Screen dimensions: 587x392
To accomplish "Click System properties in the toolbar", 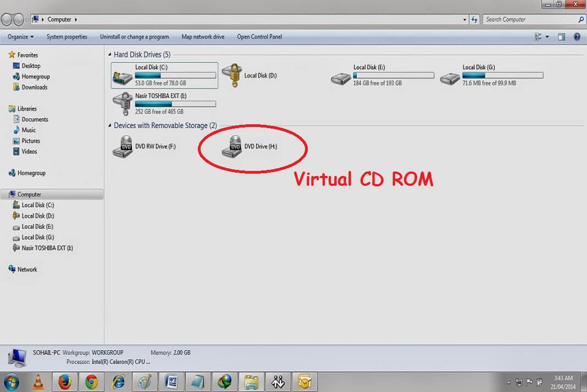I will click(67, 37).
